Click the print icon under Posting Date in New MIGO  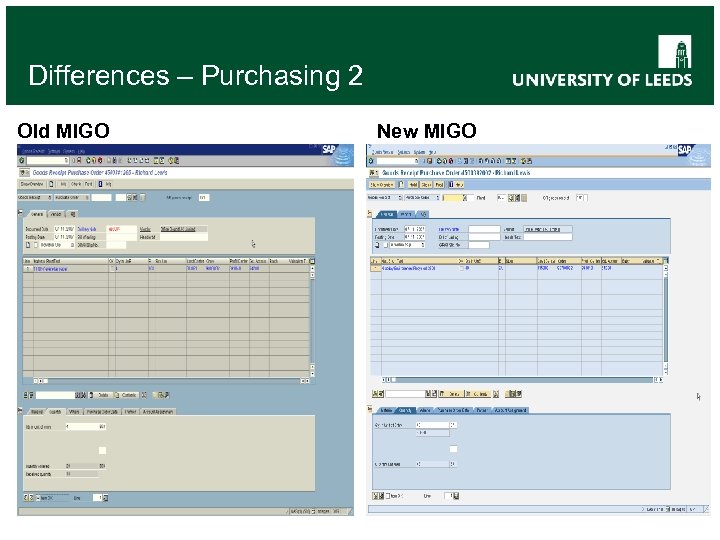tap(377, 245)
